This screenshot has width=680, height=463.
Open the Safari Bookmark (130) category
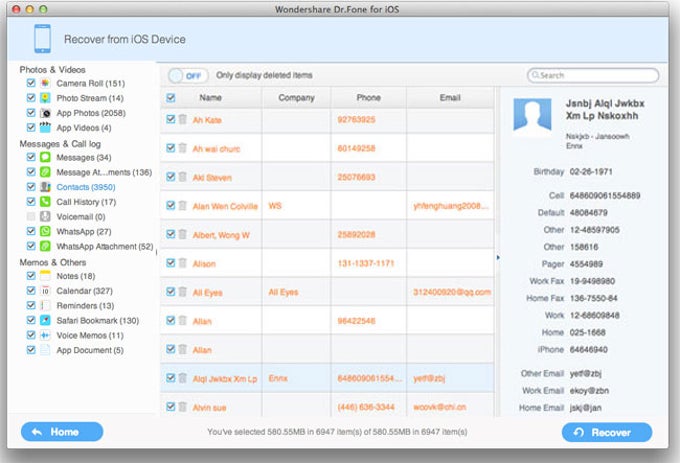[98, 320]
